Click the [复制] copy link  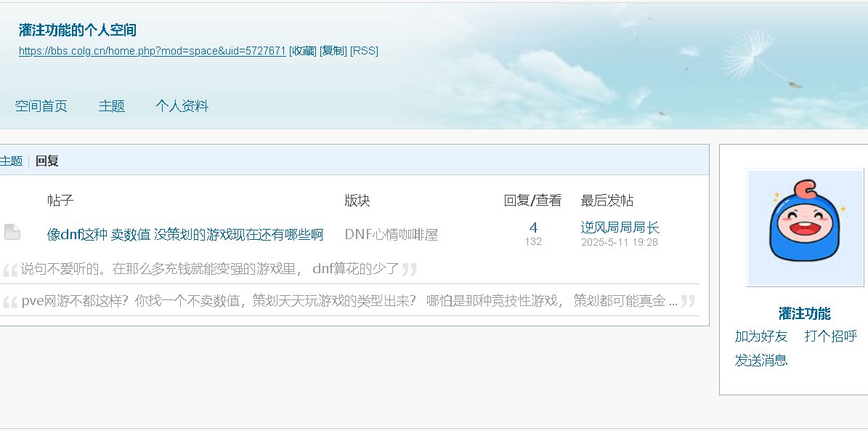click(x=333, y=51)
